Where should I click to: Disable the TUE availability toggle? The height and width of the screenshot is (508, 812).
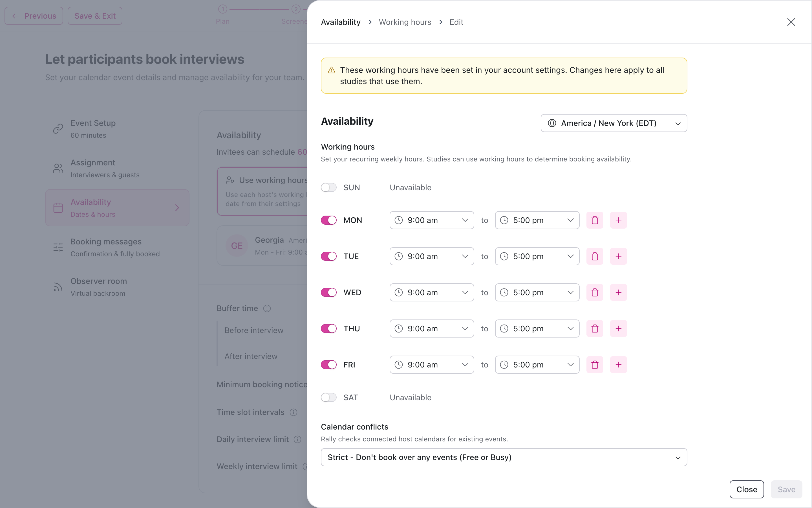pos(328,256)
